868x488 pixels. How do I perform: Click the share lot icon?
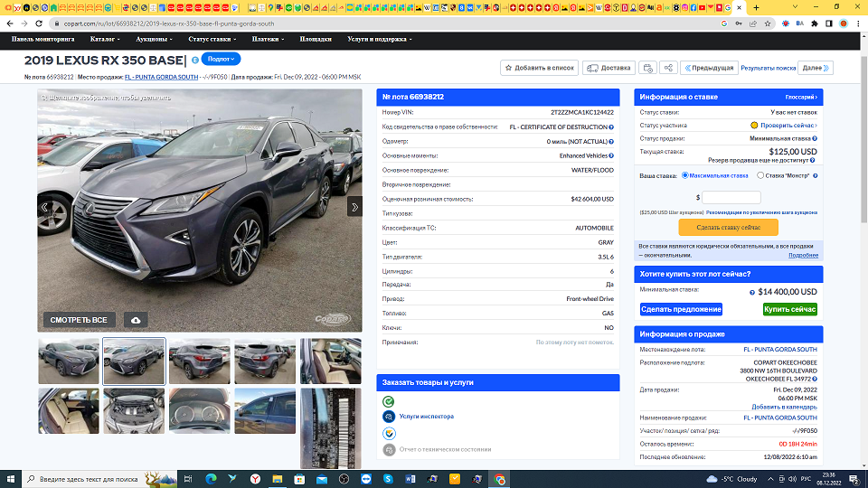point(668,68)
